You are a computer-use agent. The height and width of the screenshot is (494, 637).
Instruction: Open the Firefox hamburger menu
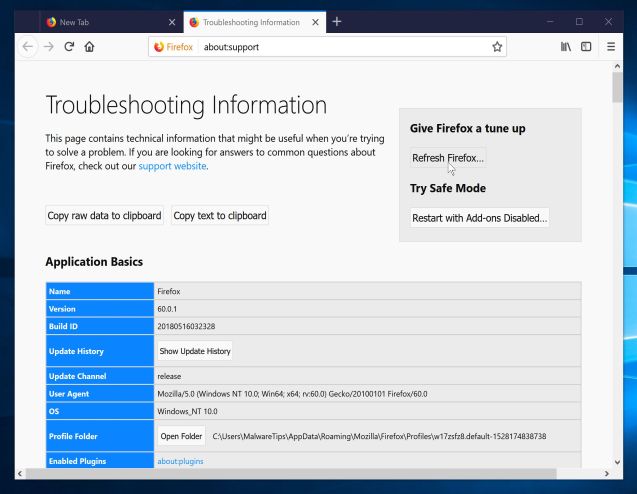pos(611,46)
